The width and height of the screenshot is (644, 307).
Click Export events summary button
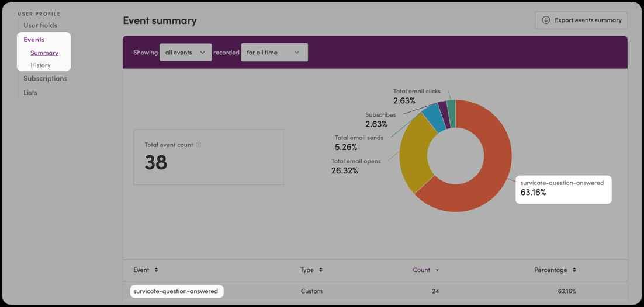[581, 20]
